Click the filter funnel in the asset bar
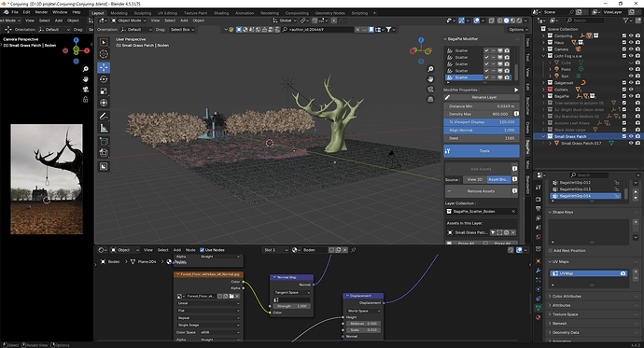The height and width of the screenshot is (348, 644). click(388, 30)
